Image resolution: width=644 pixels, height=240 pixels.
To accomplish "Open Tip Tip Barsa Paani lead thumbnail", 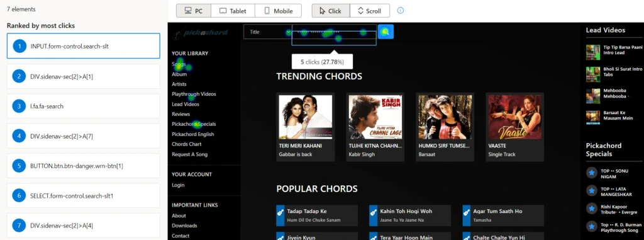I will click(x=593, y=52).
